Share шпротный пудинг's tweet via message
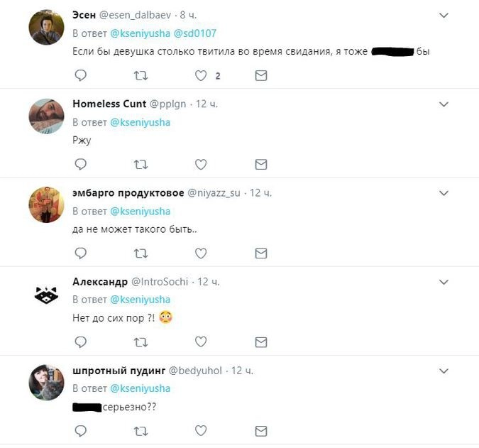This screenshot has width=479, height=448. coord(261,431)
